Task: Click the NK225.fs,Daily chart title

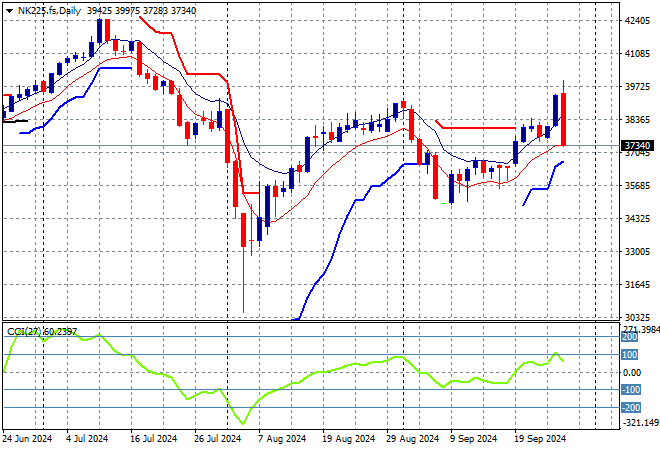Action: click(49, 11)
